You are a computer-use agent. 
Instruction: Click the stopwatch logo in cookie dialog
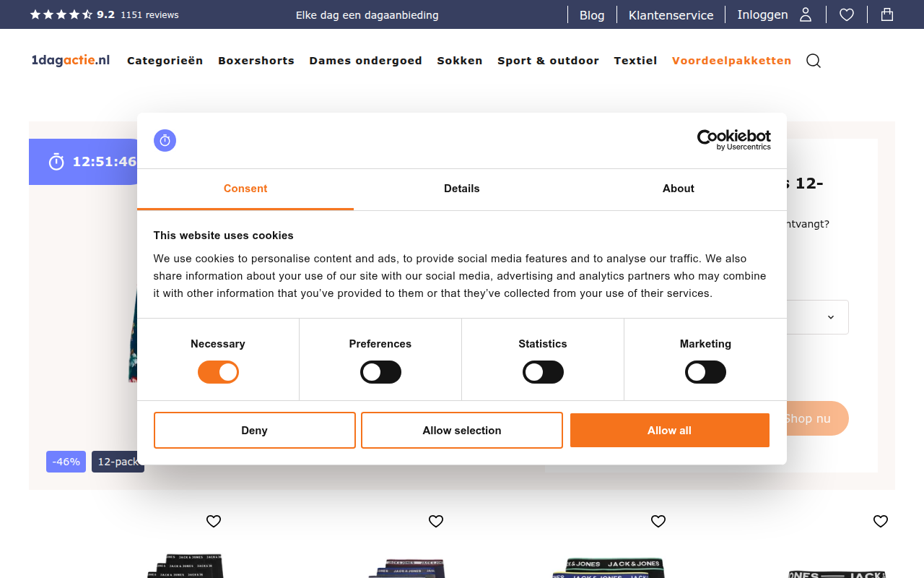[x=165, y=140]
